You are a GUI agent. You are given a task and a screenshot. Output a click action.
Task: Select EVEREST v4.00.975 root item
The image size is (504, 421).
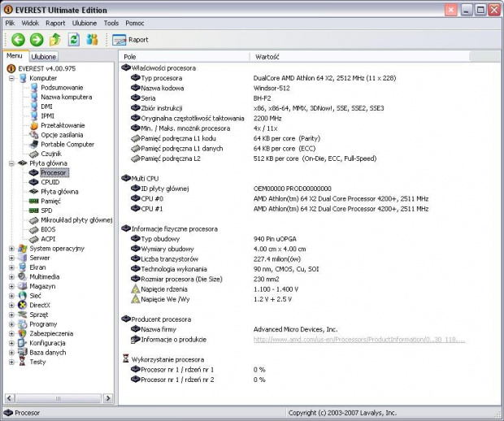47,68
